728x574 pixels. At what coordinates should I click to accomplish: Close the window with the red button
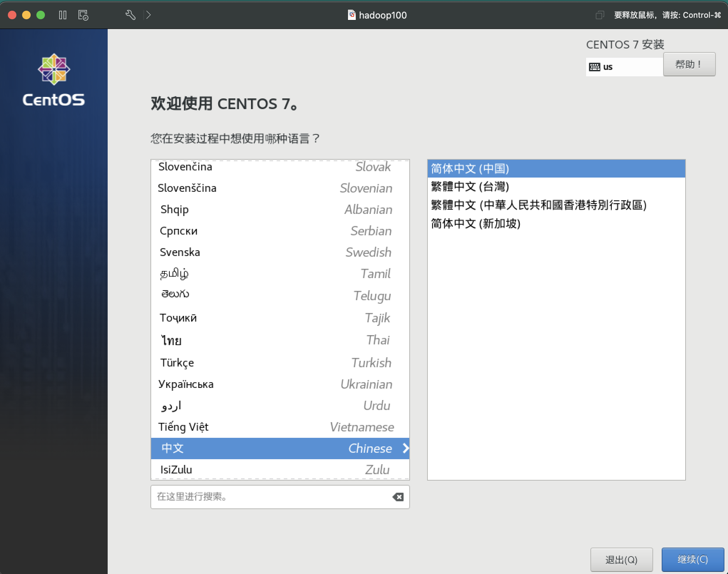[x=12, y=15]
